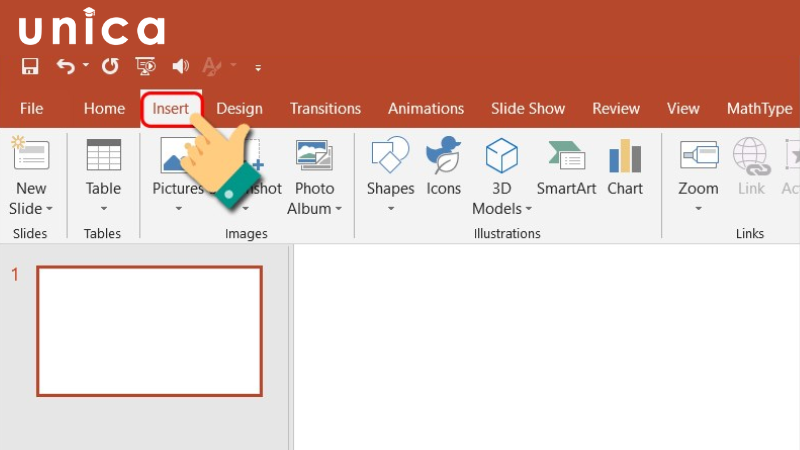Insert a Table using the grid icon
800x450 pixels.
coord(103,157)
